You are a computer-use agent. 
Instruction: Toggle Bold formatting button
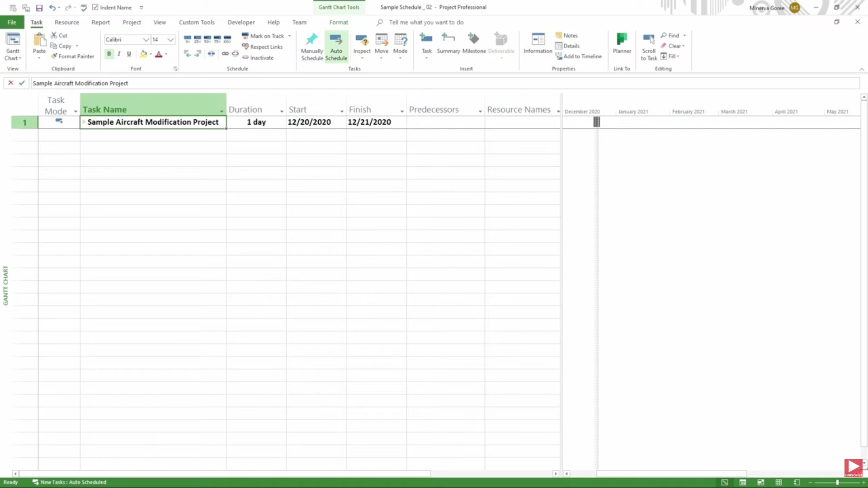point(109,54)
